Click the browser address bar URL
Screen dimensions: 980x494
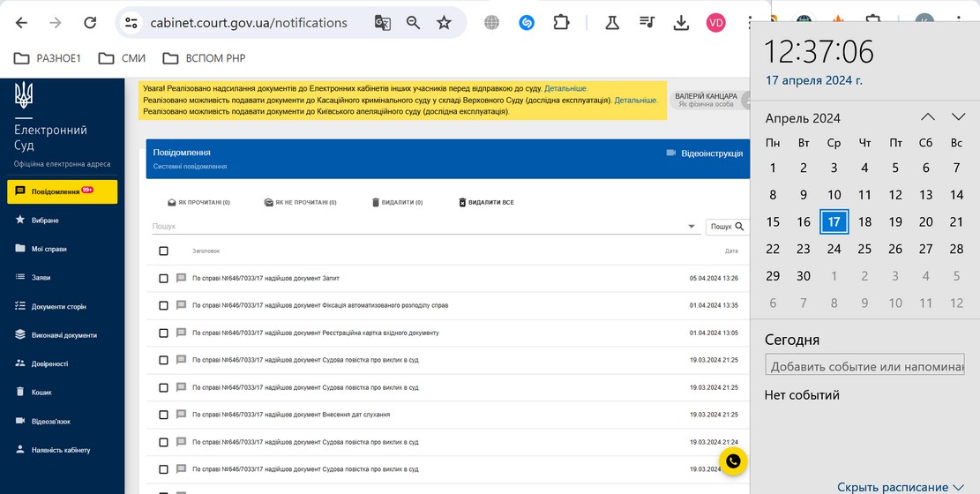click(x=249, y=23)
